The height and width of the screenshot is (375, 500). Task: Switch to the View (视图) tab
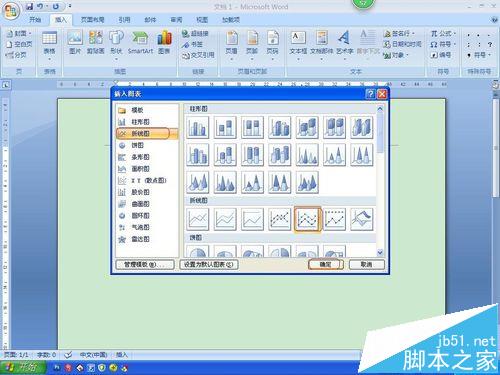point(202,20)
